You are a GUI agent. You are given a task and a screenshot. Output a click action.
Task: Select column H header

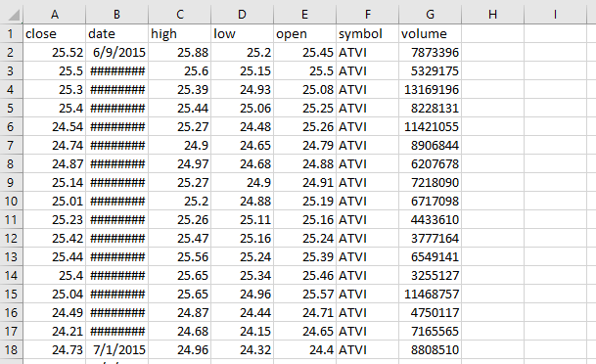tap(492, 15)
